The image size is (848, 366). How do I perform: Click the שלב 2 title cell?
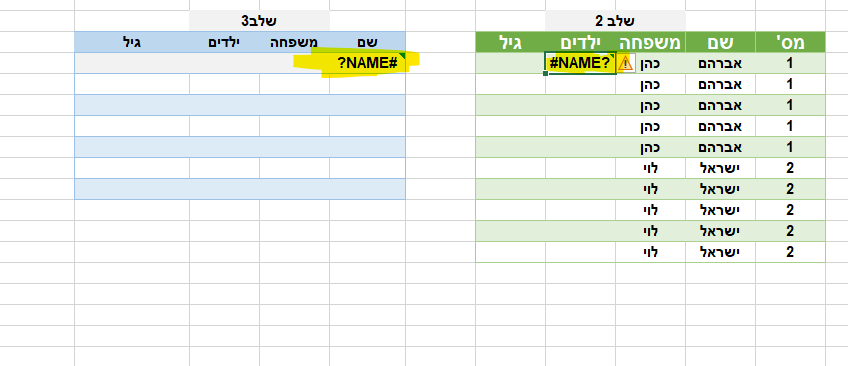coord(615,21)
